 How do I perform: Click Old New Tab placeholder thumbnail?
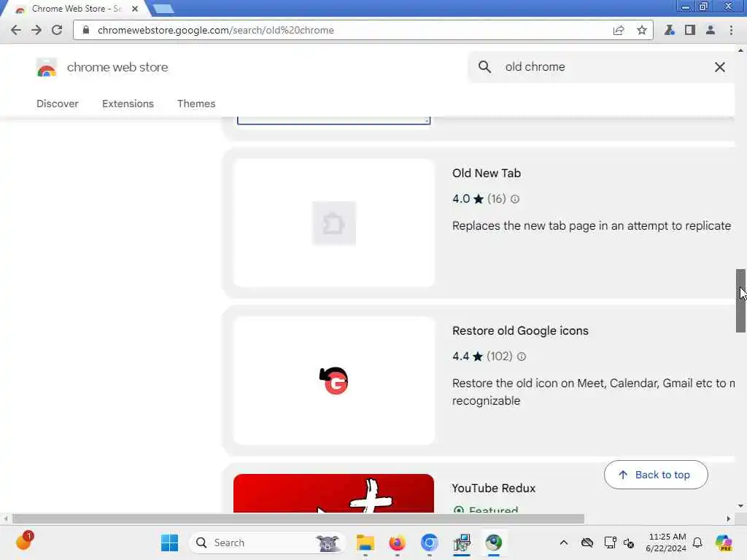coord(334,223)
